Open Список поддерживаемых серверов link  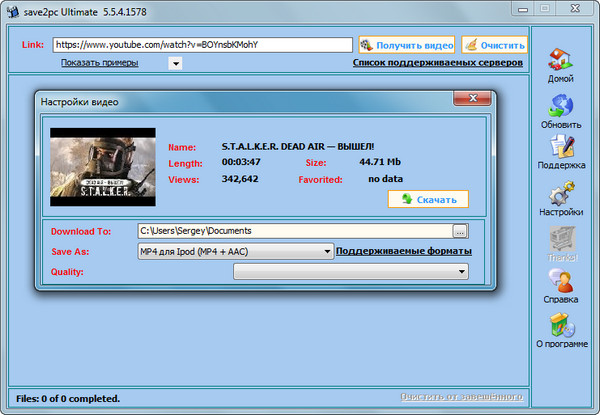437,62
